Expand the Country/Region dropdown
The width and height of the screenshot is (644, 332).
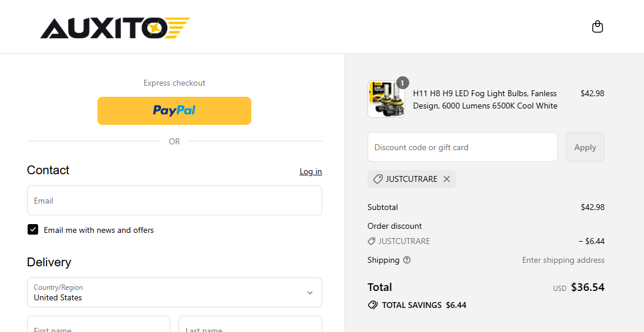point(174,292)
